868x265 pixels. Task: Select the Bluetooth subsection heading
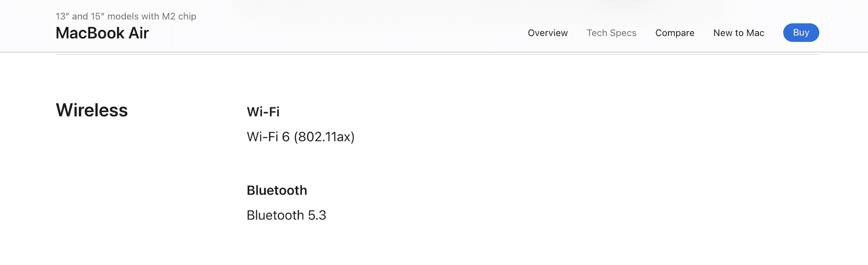pyautogui.click(x=277, y=190)
